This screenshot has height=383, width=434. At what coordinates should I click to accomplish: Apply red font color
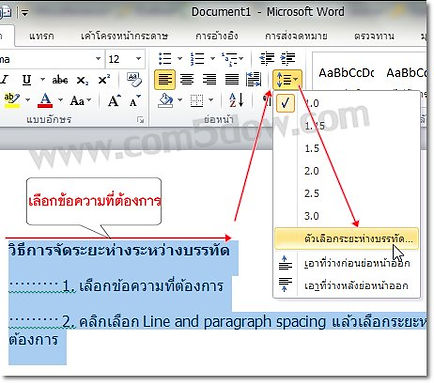[x=45, y=100]
